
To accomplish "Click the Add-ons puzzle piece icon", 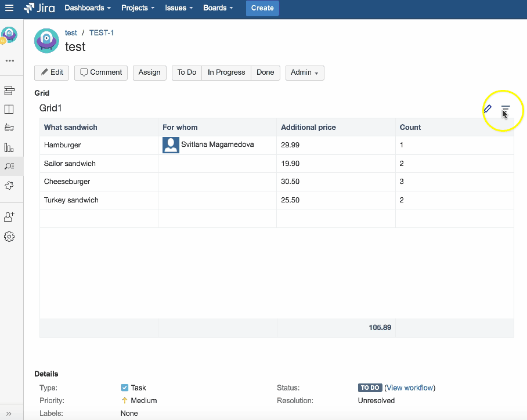I will pyautogui.click(x=9, y=186).
